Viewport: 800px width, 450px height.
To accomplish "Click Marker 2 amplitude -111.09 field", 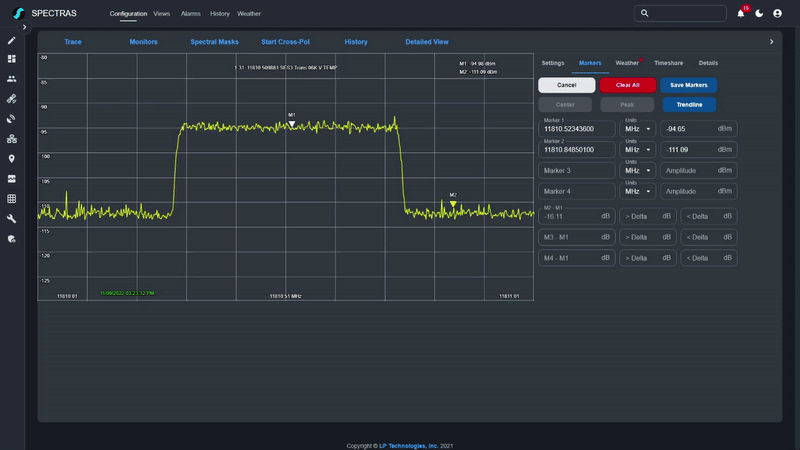I will (x=698, y=149).
